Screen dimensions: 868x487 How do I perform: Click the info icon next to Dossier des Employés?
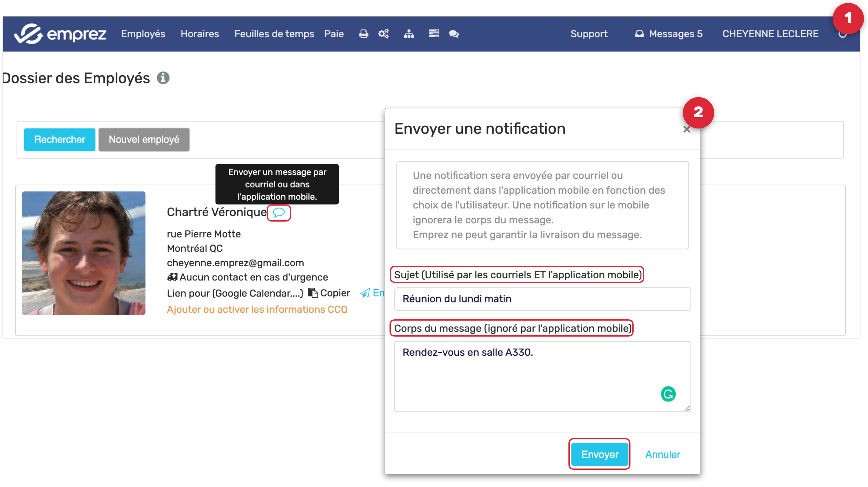coord(163,78)
